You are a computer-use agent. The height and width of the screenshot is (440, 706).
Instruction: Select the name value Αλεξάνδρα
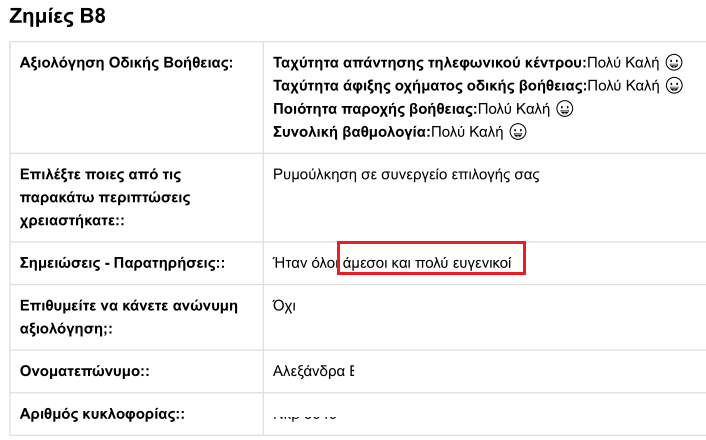313,371
